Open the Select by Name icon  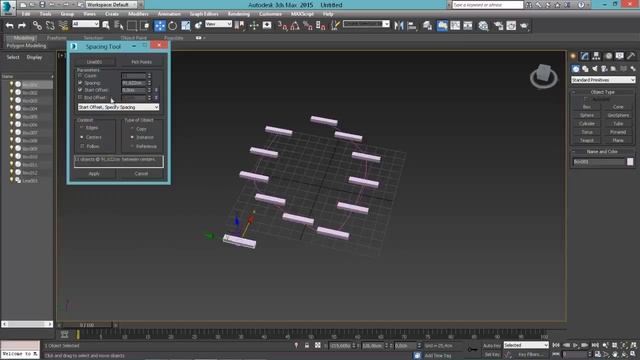(119, 26)
